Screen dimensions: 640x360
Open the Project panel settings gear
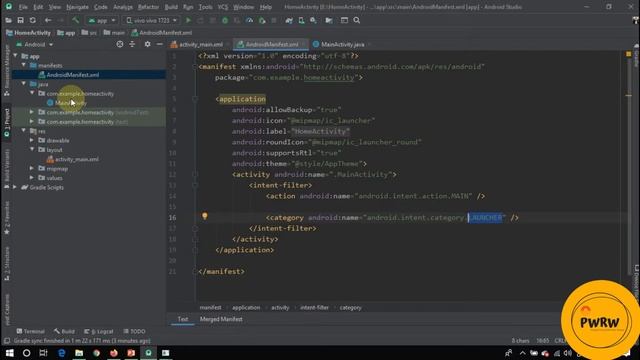[147, 44]
